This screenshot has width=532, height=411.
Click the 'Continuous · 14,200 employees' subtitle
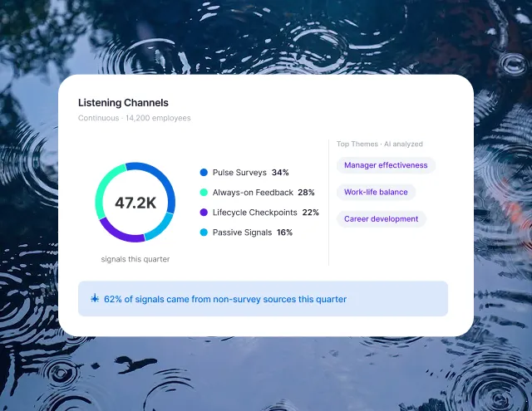tap(135, 118)
